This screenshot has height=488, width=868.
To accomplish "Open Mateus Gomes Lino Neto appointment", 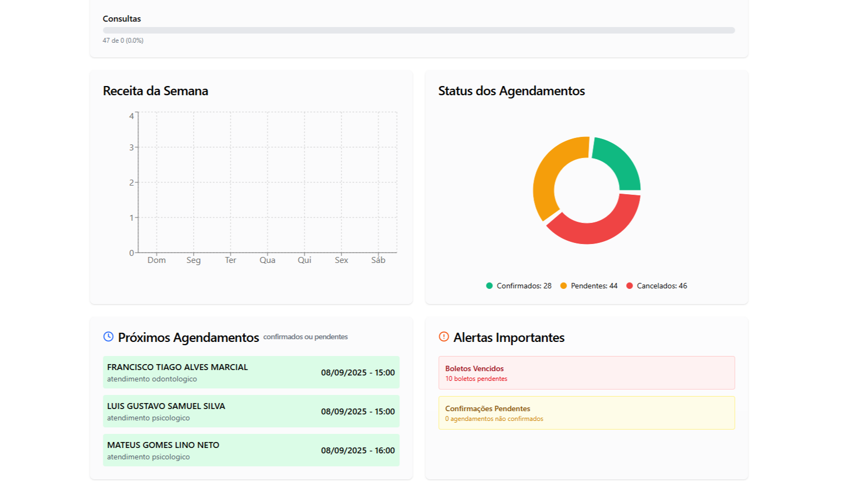I will (251, 450).
